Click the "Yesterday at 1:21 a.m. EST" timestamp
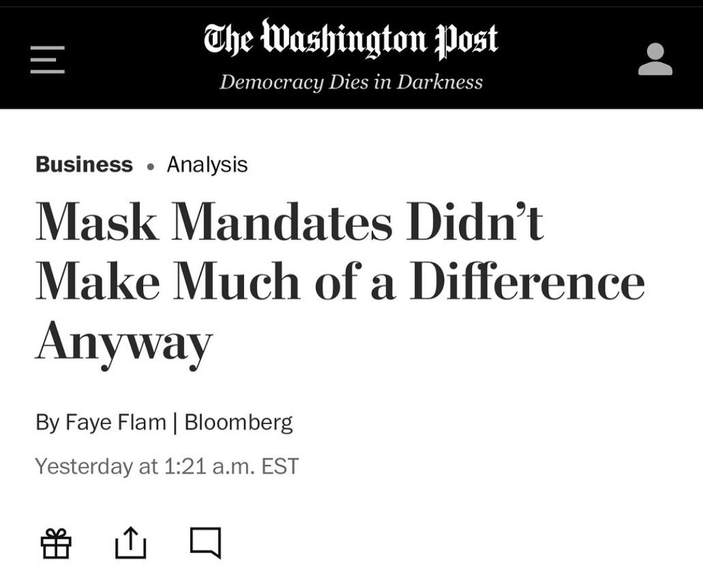Screen dimensions: 703x588 (167, 466)
